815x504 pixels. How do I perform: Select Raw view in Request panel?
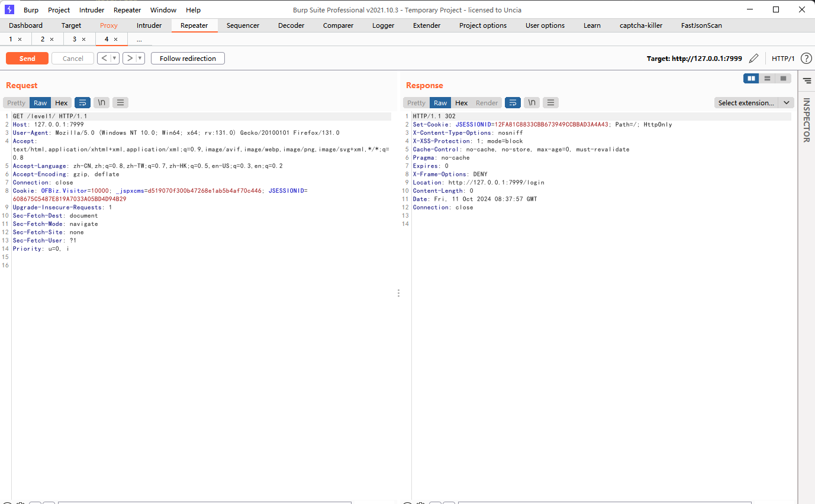[x=40, y=103]
